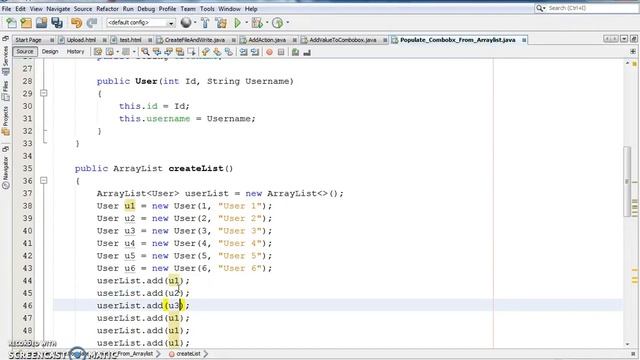Collapse the User constructor code fold
The width and height of the screenshot is (640, 360).
[x=44, y=93]
